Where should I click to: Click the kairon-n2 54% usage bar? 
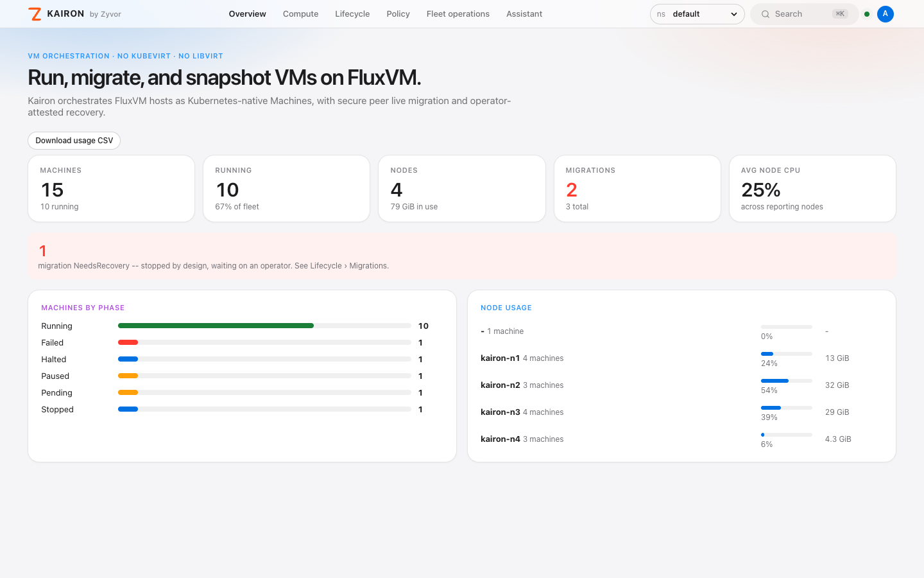tap(787, 381)
